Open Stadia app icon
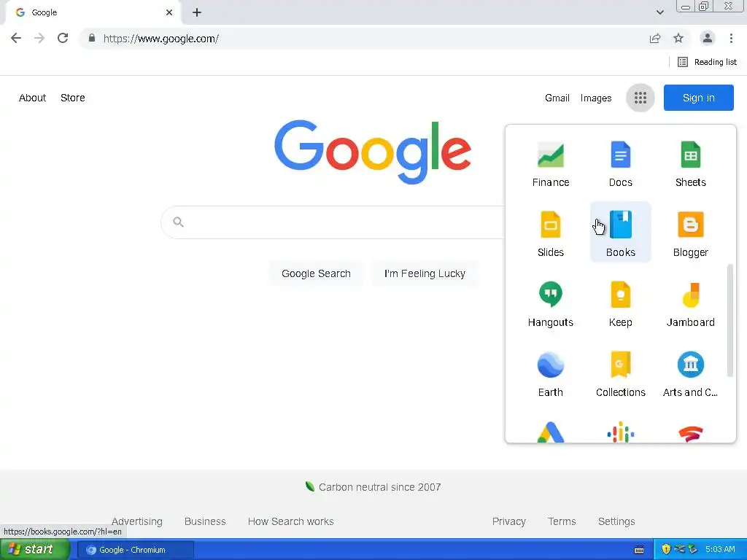747x560 pixels. 690,434
